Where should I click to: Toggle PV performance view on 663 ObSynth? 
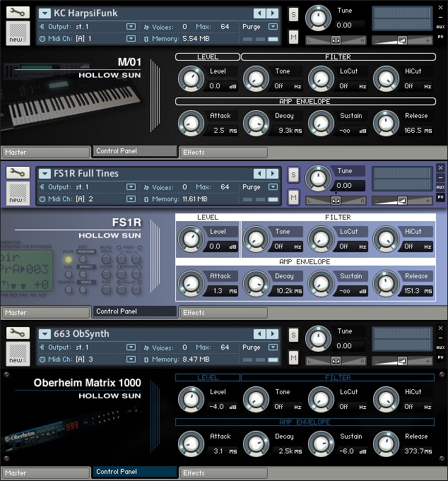click(440, 357)
